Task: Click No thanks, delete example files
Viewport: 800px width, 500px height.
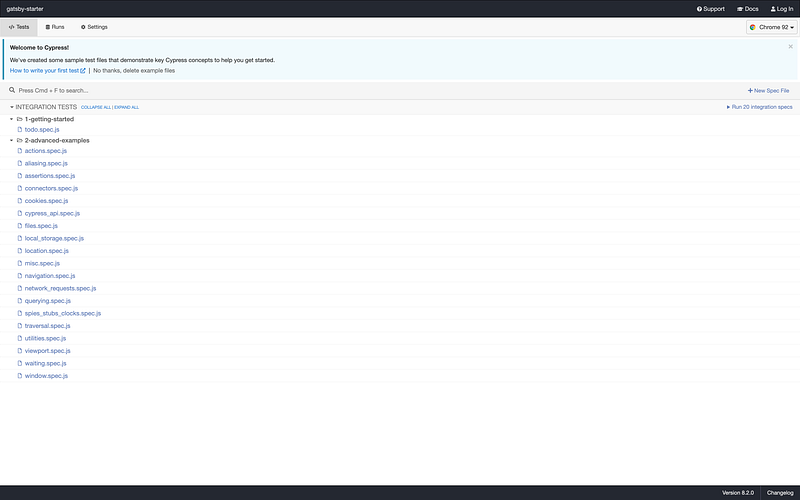Action: coord(134,70)
